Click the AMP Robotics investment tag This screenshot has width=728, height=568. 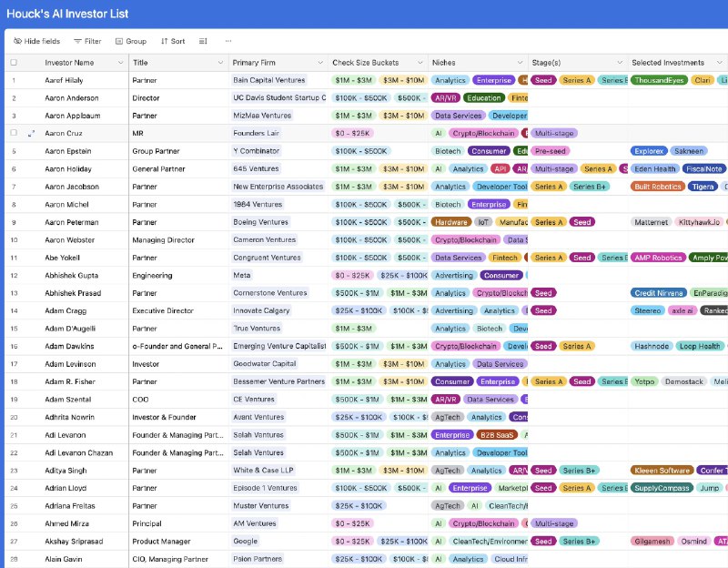pyautogui.click(x=658, y=258)
